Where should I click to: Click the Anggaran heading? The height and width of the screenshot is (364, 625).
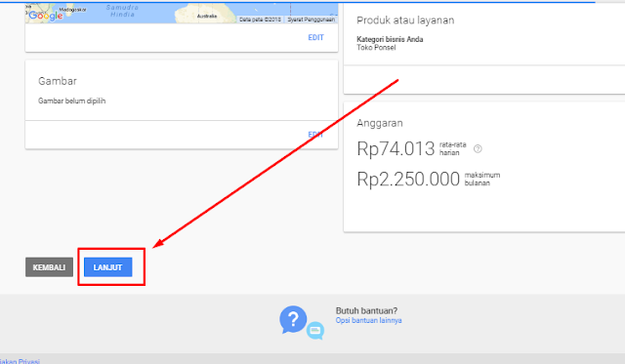pyautogui.click(x=380, y=123)
